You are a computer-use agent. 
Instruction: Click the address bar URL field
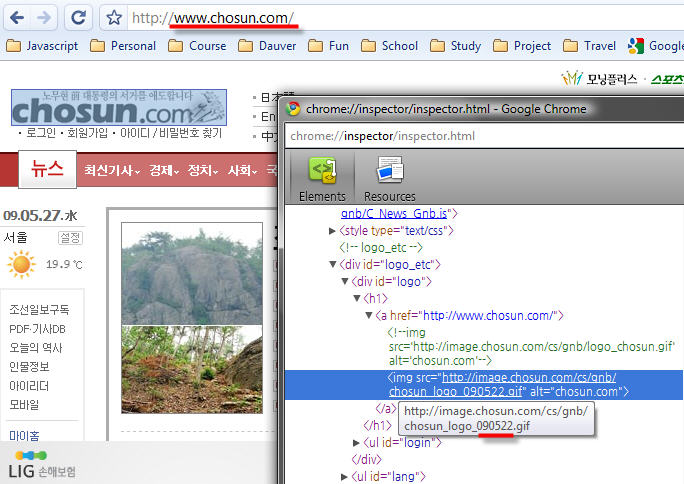tap(400, 18)
